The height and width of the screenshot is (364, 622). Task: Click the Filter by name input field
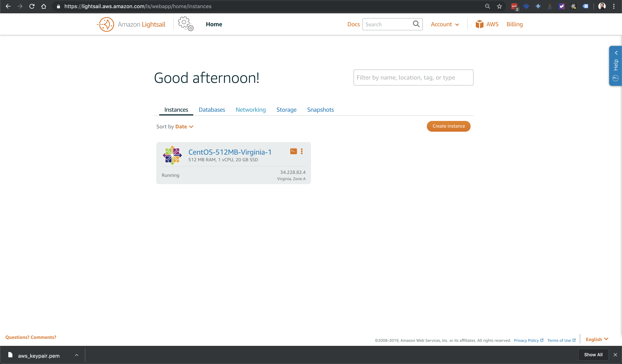tap(413, 77)
